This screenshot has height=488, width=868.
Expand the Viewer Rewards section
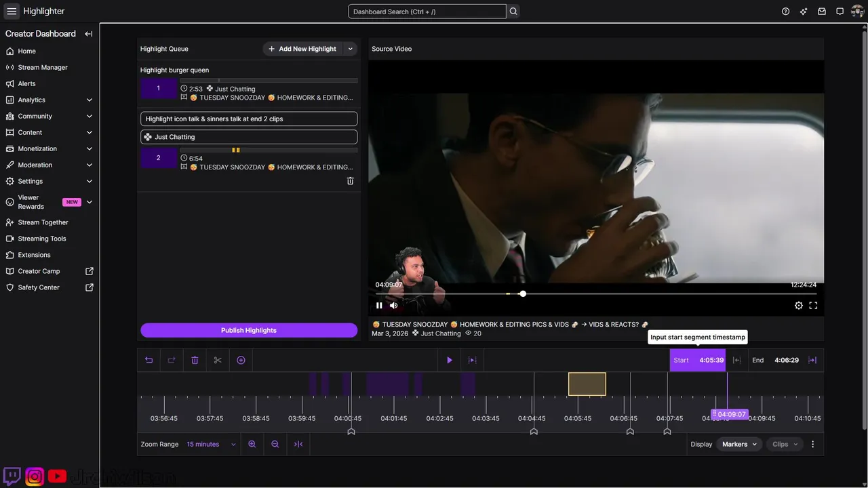point(90,202)
